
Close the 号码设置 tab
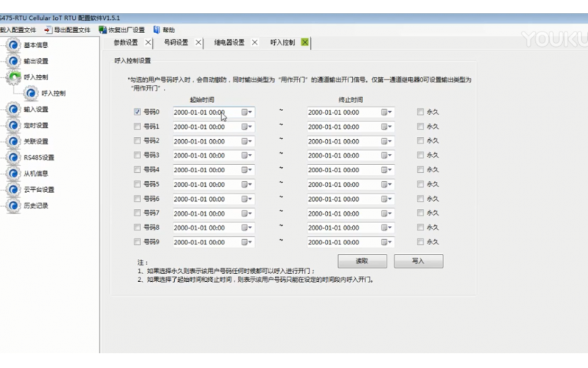(x=198, y=43)
